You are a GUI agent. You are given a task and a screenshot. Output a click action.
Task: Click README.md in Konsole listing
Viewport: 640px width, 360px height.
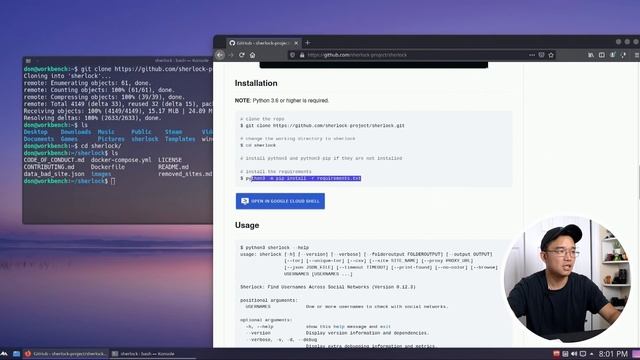click(173, 167)
